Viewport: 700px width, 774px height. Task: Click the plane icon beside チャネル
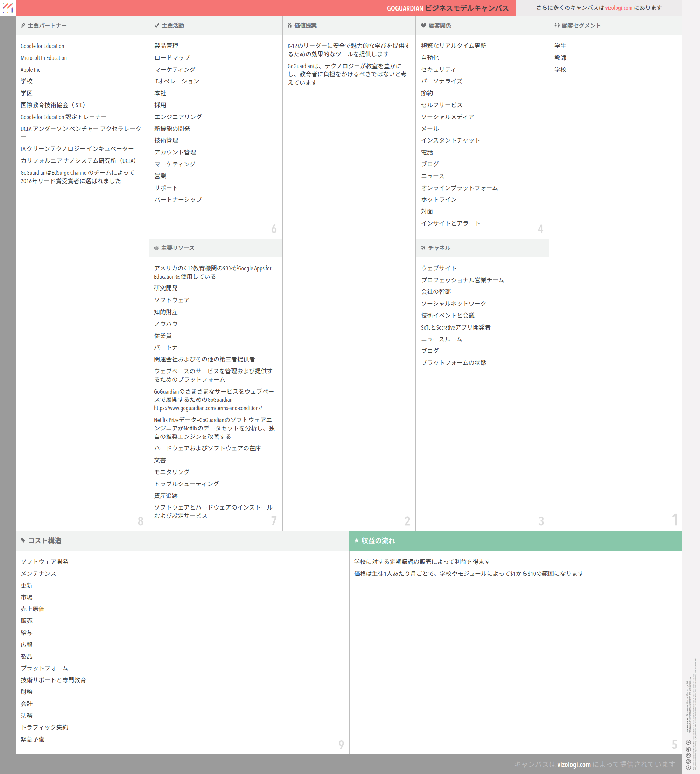[x=423, y=248]
